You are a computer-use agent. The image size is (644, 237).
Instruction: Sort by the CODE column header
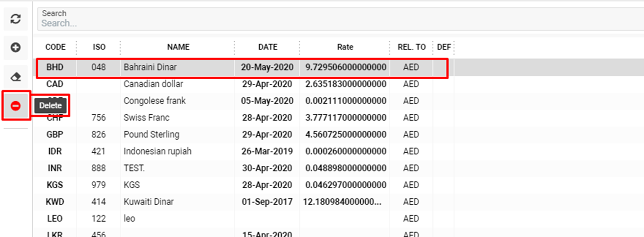(x=55, y=47)
